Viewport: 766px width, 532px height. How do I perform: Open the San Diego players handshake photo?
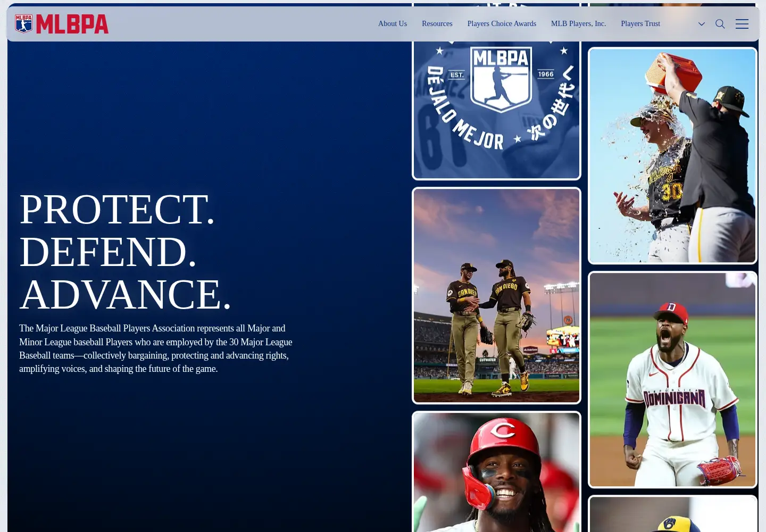496,296
